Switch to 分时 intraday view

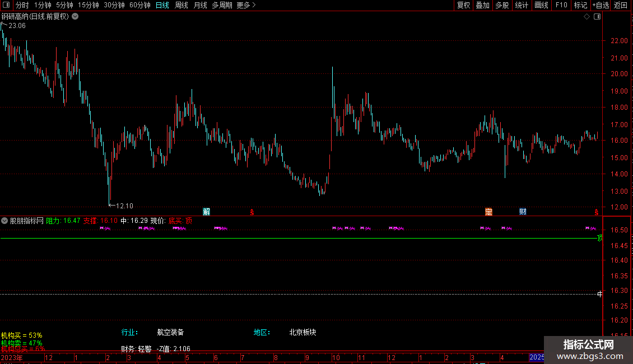pyautogui.click(x=22, y=5)
